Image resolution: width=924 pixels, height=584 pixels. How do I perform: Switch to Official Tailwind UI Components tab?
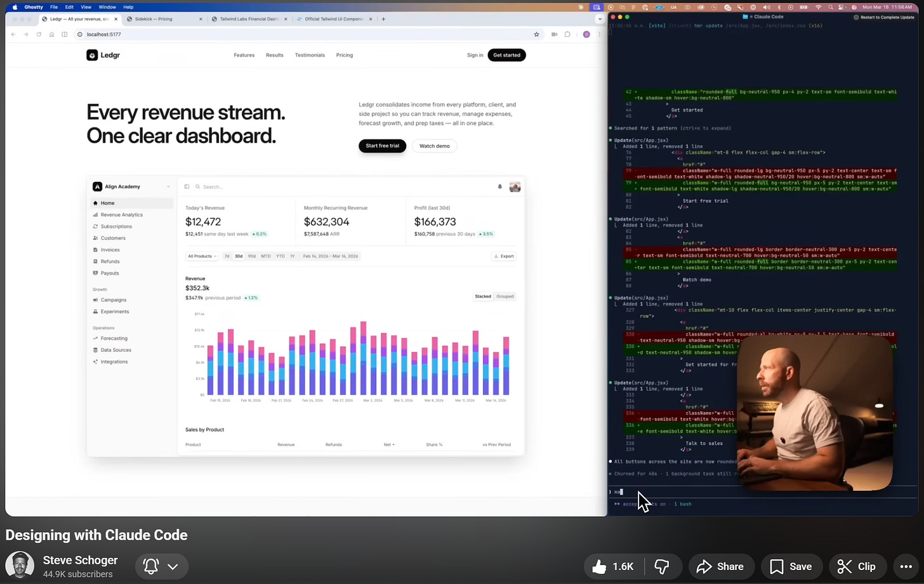[334, 19]
